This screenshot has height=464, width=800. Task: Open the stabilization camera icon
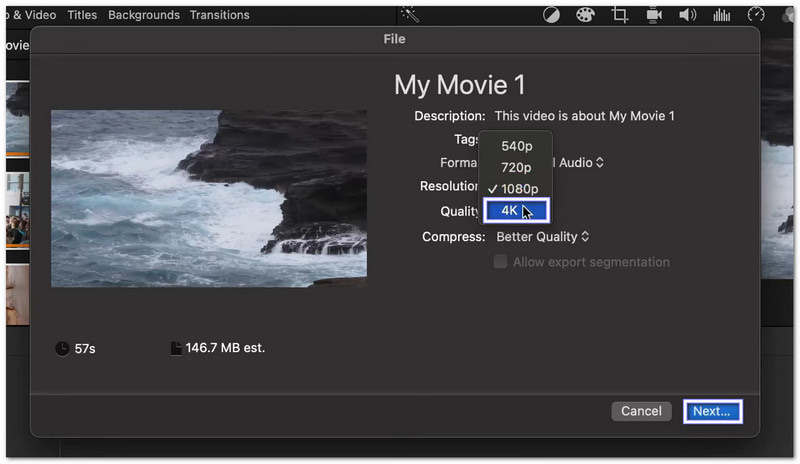654,15
